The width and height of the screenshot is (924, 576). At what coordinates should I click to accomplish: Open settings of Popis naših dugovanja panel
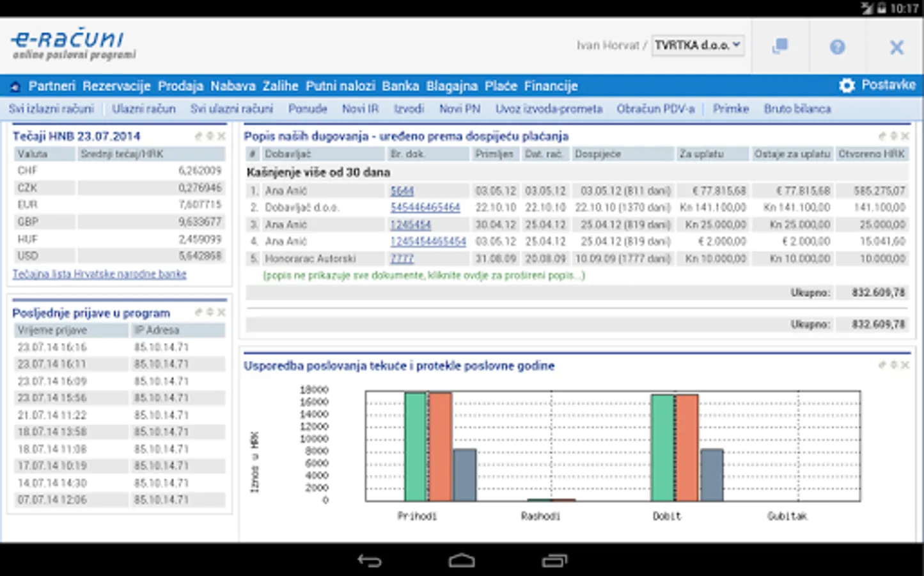tap(894, 136)
